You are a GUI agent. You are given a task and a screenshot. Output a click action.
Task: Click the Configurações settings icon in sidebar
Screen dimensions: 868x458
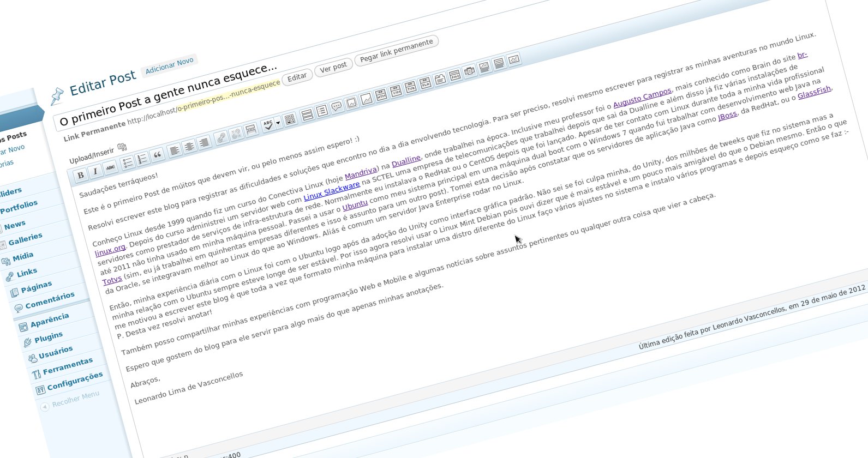40,390
